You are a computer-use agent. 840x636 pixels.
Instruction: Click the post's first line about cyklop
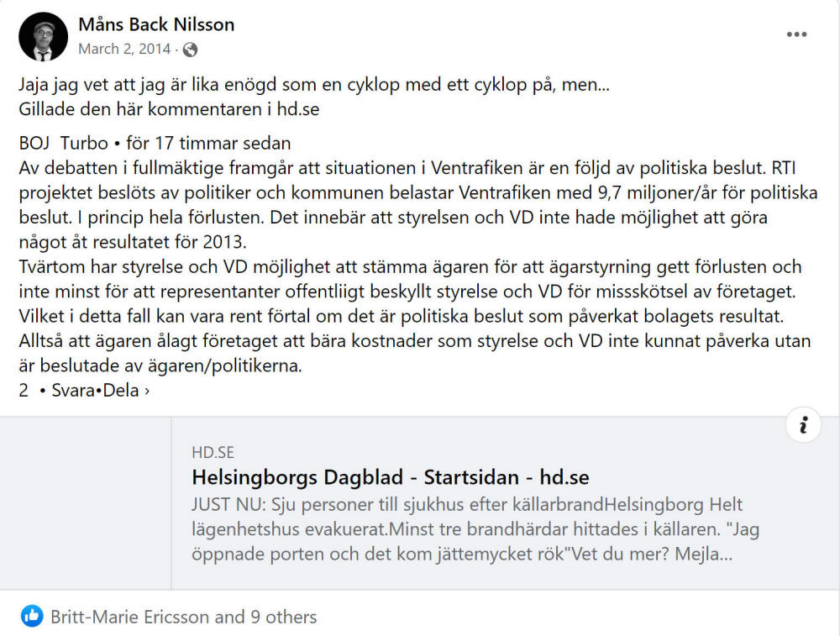coord(314,85)
